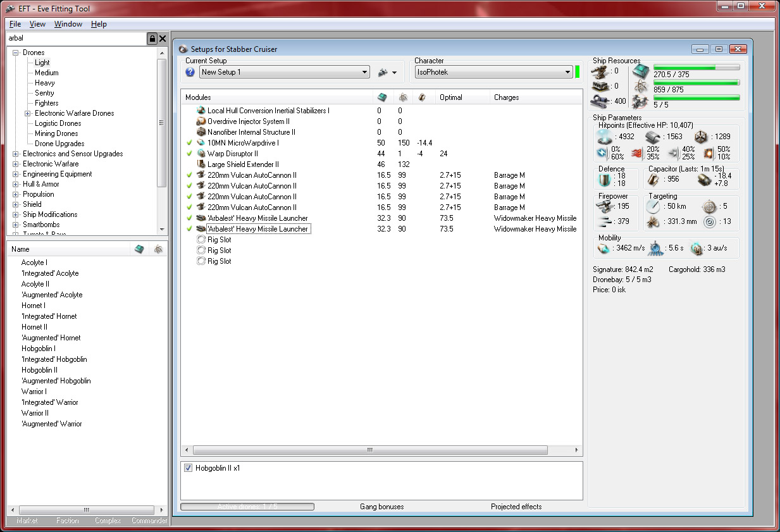Click the powergrid column icon in Modules header
780x532 pixels.
coord(402,97)
